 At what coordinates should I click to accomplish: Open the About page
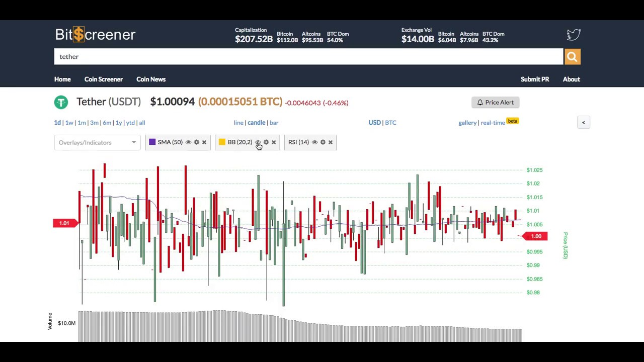(x=572, y=79)
